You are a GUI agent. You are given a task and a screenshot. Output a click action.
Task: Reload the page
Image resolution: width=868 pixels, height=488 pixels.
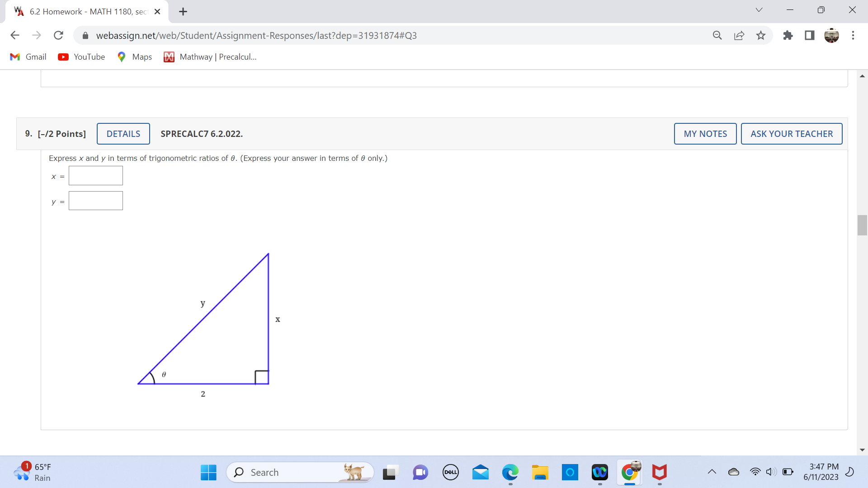point(58,35)
